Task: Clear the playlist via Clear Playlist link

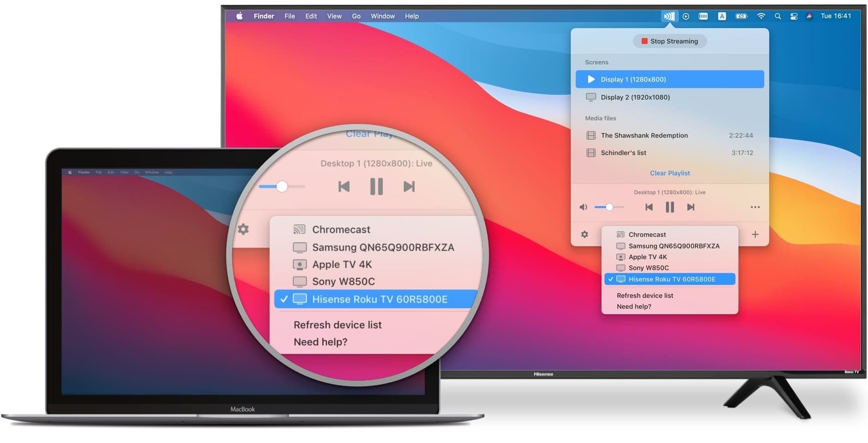Action: click(x=670, y=173)
